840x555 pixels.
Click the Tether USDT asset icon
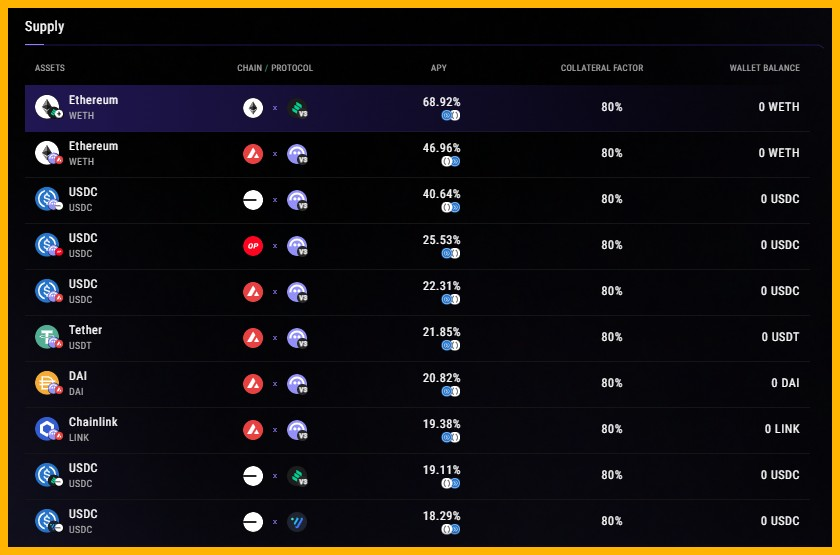[49, 337]
